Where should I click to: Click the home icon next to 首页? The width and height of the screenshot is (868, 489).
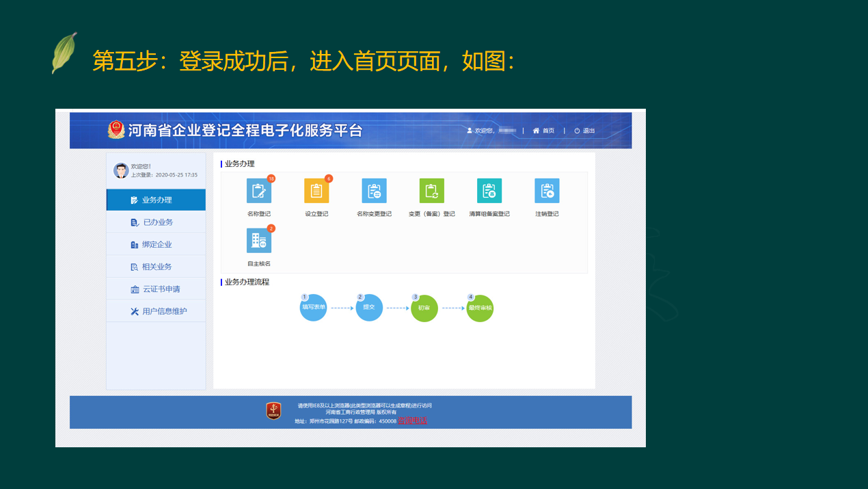click(x=537, y=130)
